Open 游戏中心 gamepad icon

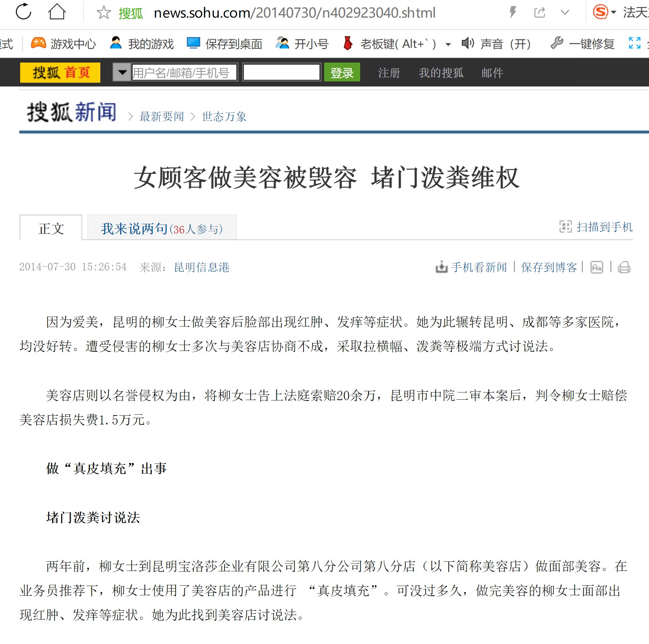tap(39, 43)
